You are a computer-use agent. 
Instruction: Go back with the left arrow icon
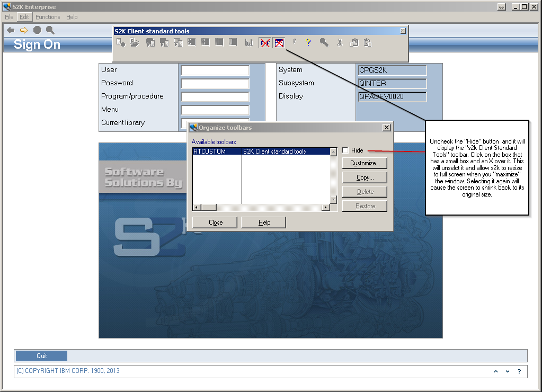[x=11, y=30]
